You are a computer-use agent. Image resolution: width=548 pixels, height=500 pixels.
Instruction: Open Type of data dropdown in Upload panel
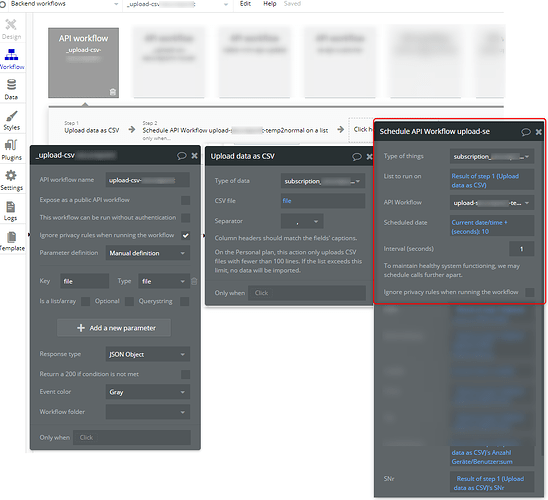[323, 181]
